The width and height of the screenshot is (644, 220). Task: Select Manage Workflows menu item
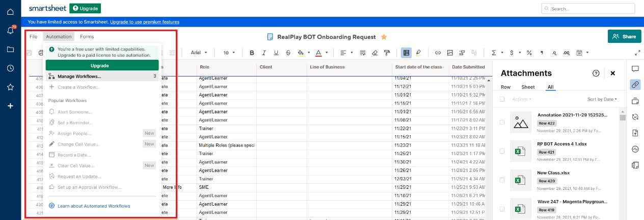(x=79, y=77)
